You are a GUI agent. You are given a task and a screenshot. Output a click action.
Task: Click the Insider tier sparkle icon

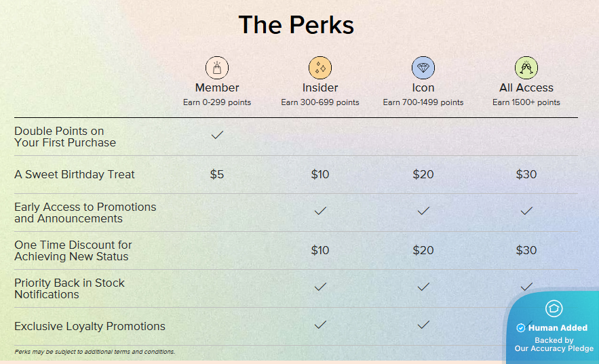point(320,68)
